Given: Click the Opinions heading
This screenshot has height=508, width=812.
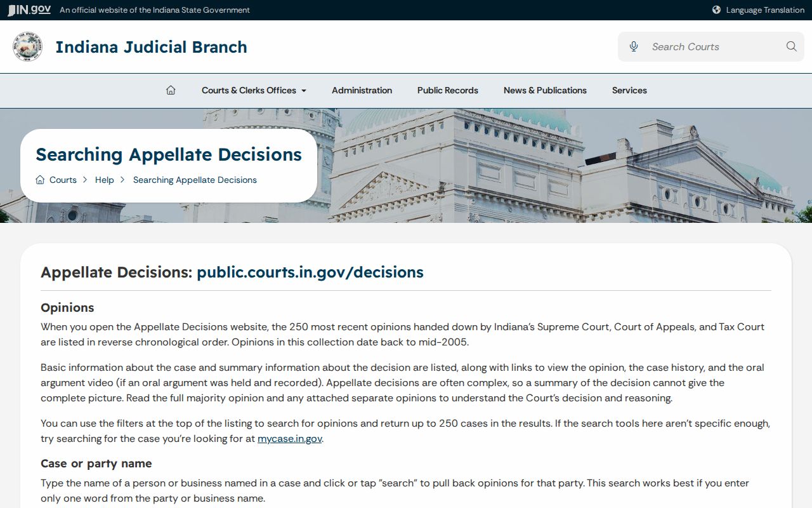Looking at the screenshot, I should (x=67, y=307).
